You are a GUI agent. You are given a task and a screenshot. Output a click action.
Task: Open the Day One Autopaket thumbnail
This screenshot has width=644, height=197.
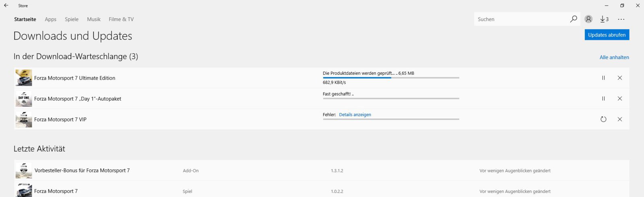pyautogui.click(x=24, y=98)
